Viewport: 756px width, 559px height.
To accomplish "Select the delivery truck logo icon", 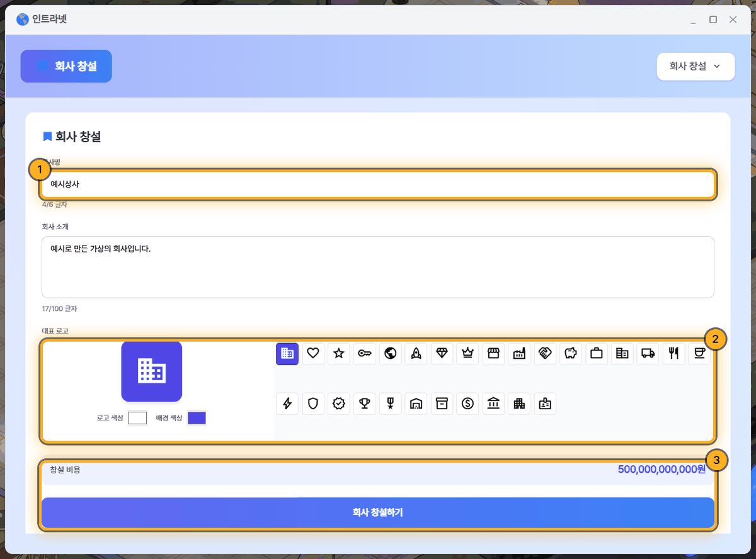I will click(648, 354).
